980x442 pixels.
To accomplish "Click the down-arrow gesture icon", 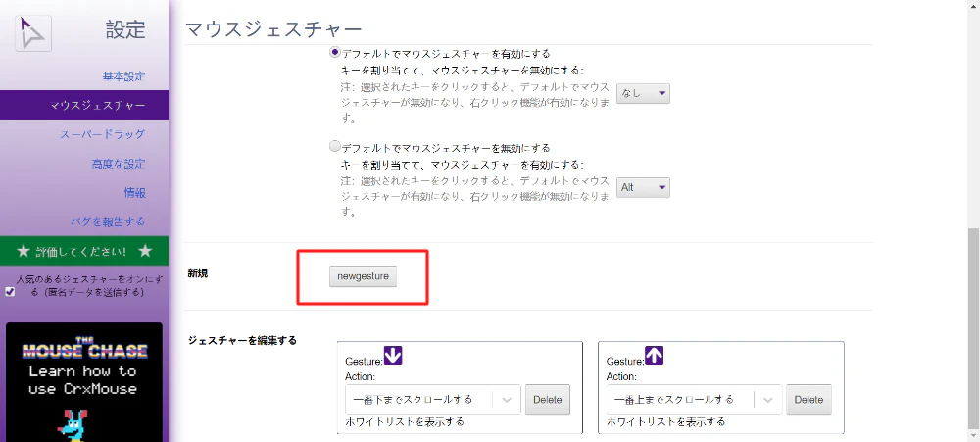I will [393, 356].
